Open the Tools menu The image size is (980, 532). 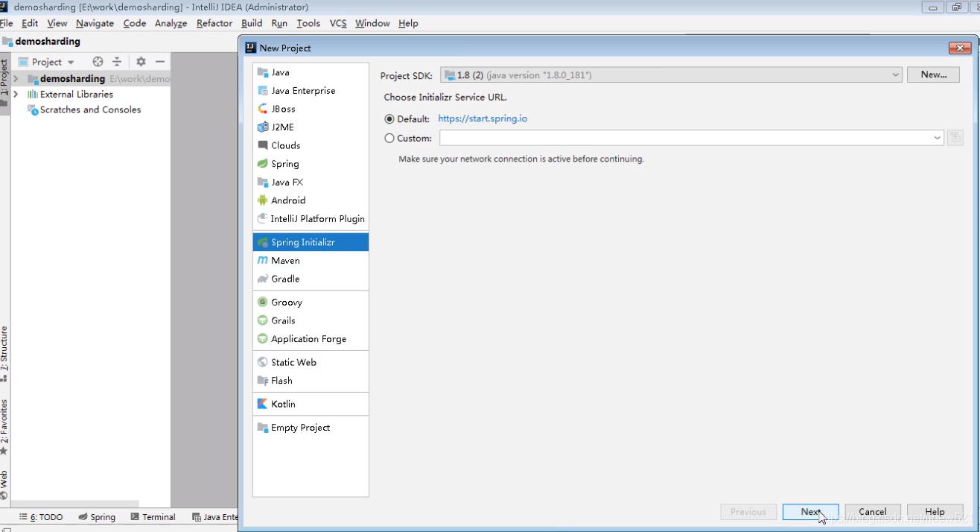(308, 23)
